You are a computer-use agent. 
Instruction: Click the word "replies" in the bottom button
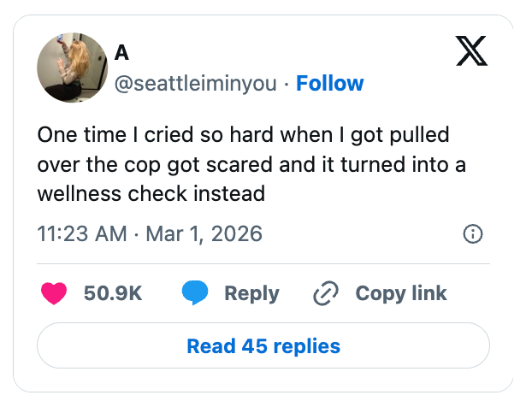(x=309, y=346)
